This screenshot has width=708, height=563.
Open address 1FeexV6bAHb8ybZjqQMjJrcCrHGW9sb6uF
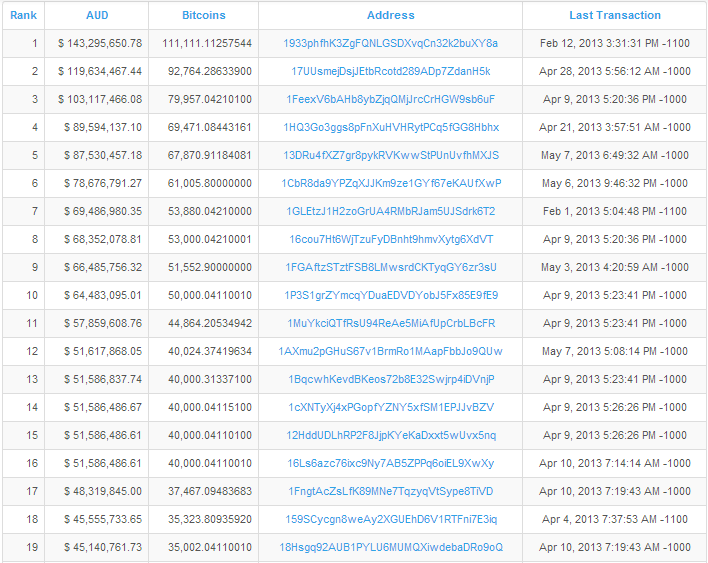point(390,100)
